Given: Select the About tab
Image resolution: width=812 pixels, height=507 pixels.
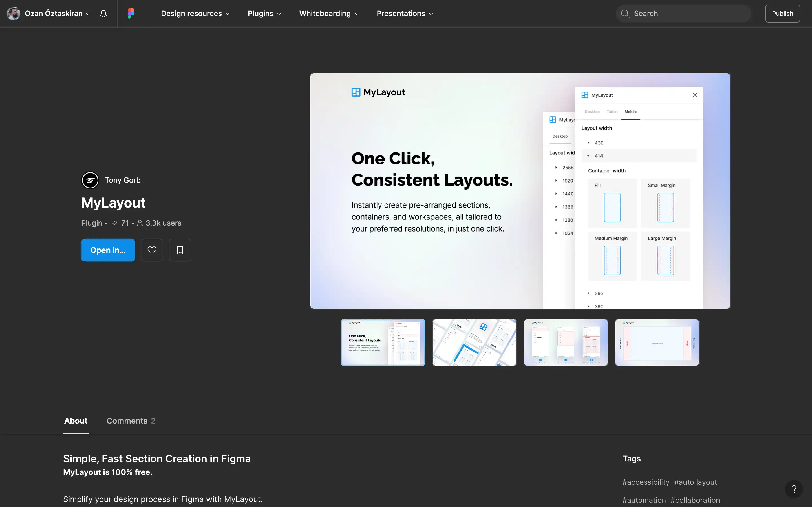Looking at the screenshot, I should click(76, 421).
